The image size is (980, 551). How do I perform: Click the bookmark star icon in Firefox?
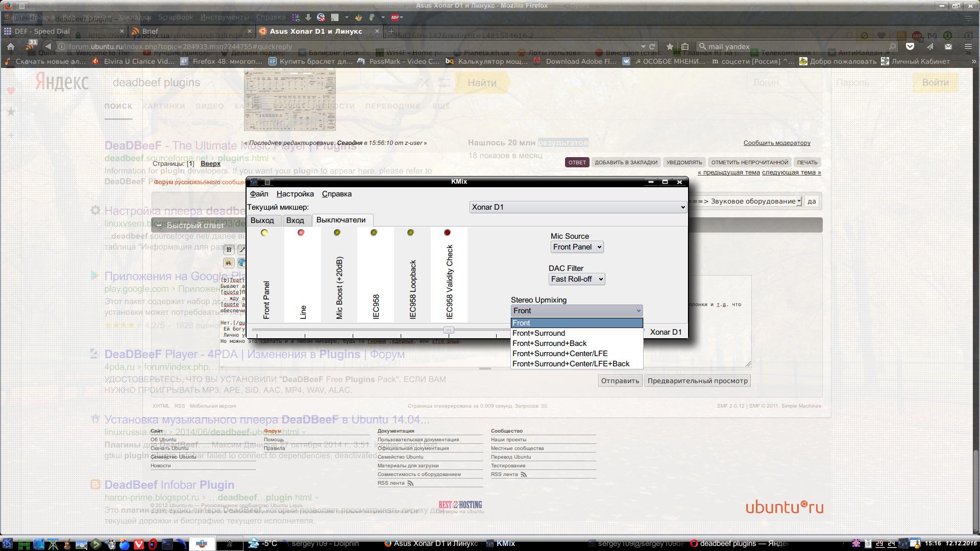(x=670, y=46)
